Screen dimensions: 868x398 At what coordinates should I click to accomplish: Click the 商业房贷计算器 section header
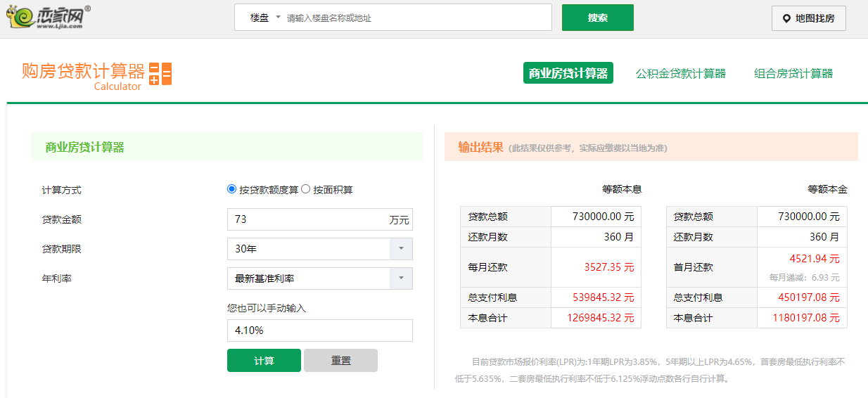point(84,147)
